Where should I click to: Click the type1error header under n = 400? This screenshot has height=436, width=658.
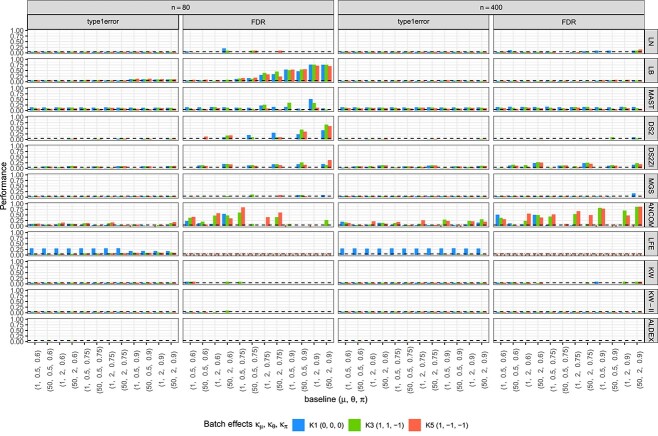coord(413,22)
